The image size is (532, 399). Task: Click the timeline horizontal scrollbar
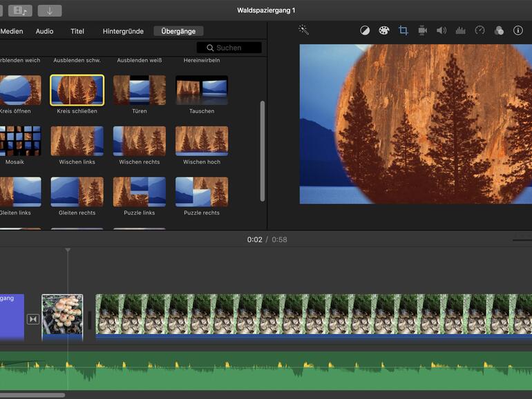tap(32, 396)
